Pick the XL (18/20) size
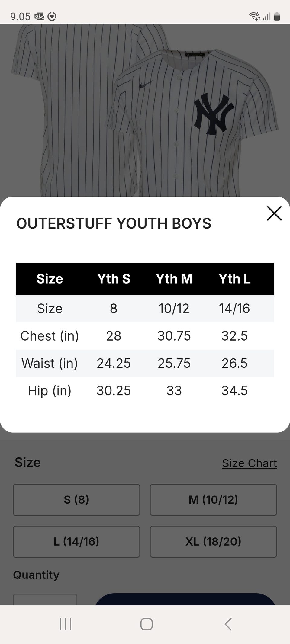The image size is (290, 644). [213, 542]
